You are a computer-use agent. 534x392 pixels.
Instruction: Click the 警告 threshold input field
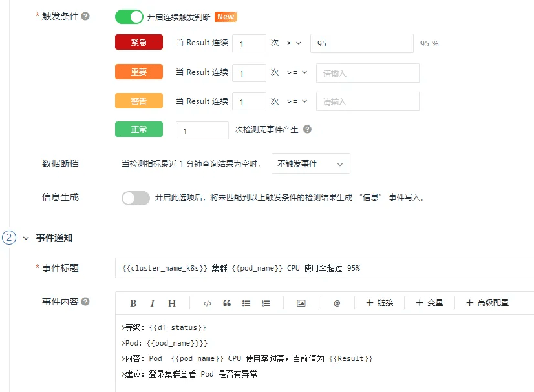(x=367, y=101)
